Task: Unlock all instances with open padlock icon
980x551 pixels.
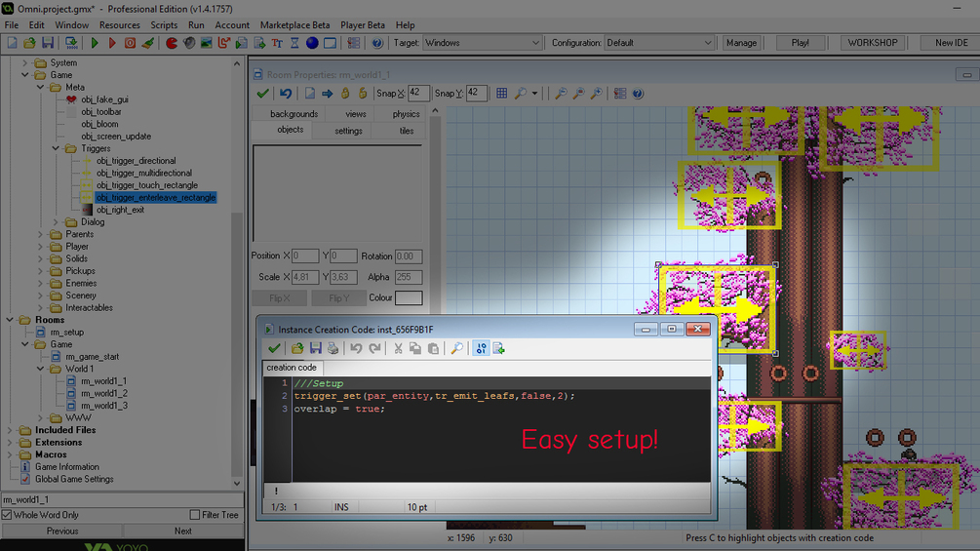Action: point(363,94)
